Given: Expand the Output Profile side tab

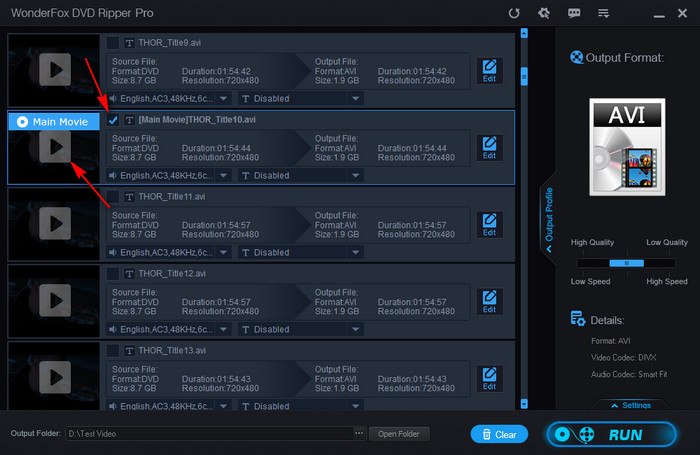Looking at the screenshot, I should click(x=549, y=219).
